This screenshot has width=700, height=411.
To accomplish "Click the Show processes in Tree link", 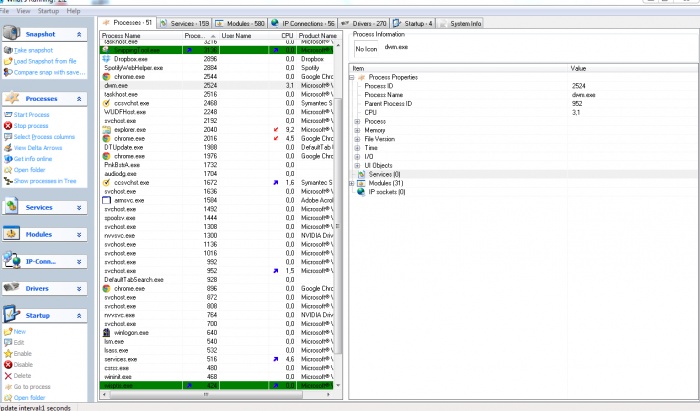I will 45,181.
